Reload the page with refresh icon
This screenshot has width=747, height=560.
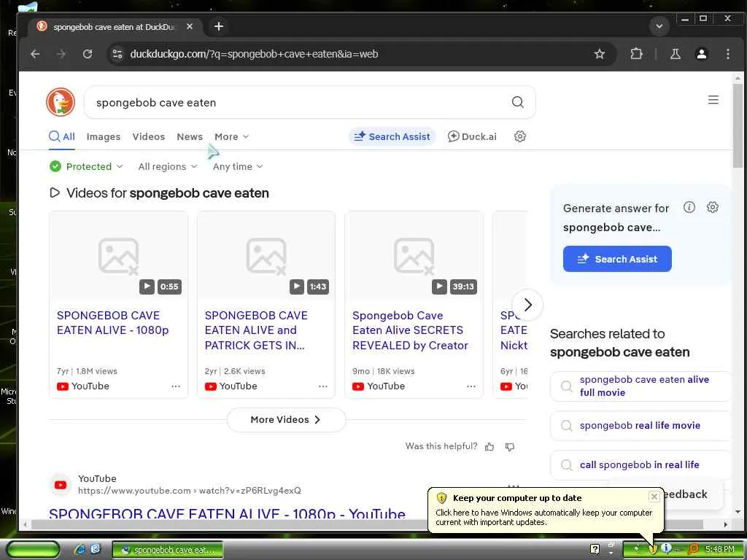tap(88, 54)
